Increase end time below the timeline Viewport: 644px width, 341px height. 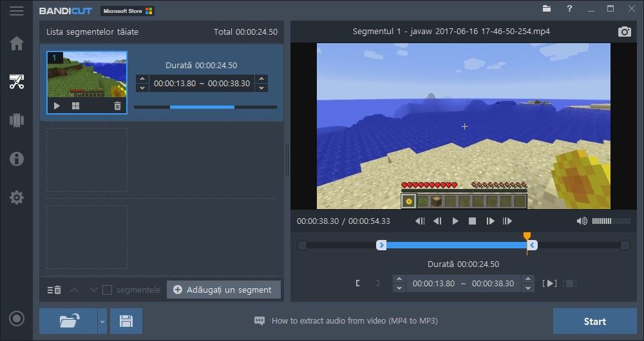point(528,279)
